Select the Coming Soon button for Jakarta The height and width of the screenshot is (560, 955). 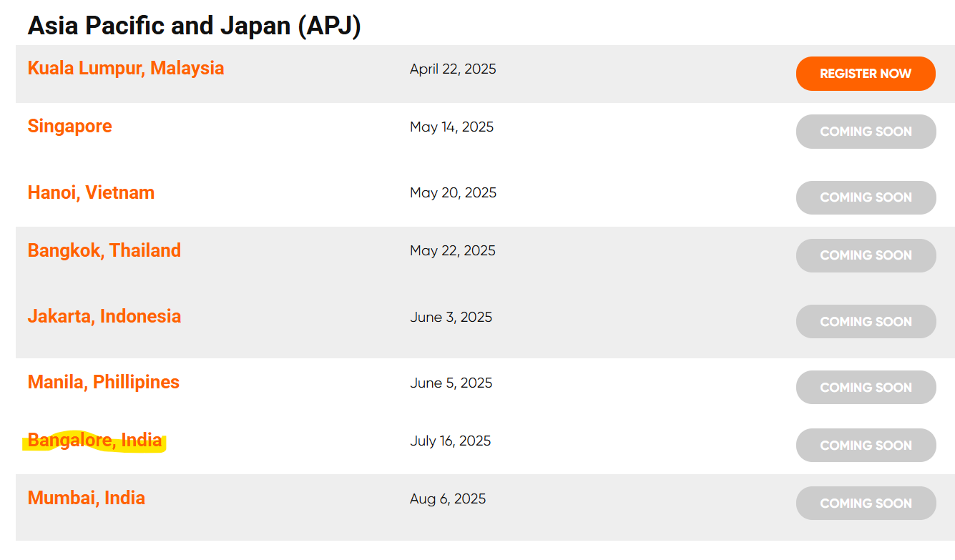tap(866, 322)
